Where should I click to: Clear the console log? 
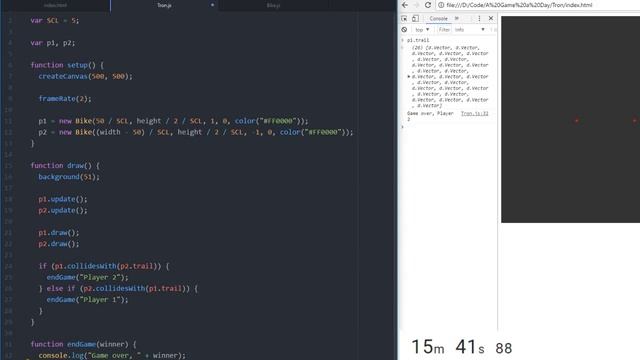(404, 29)
